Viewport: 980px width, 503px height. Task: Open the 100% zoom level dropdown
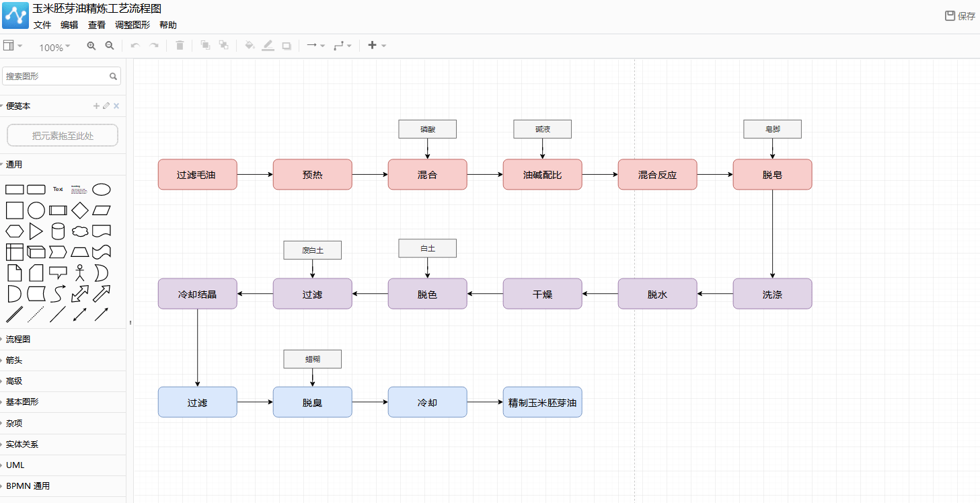tap(54, 47)
